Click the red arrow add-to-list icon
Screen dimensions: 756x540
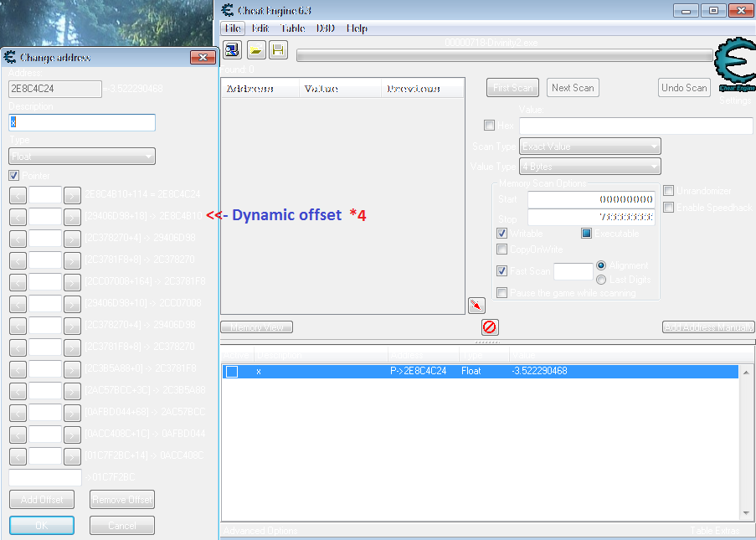coord(476,306)
